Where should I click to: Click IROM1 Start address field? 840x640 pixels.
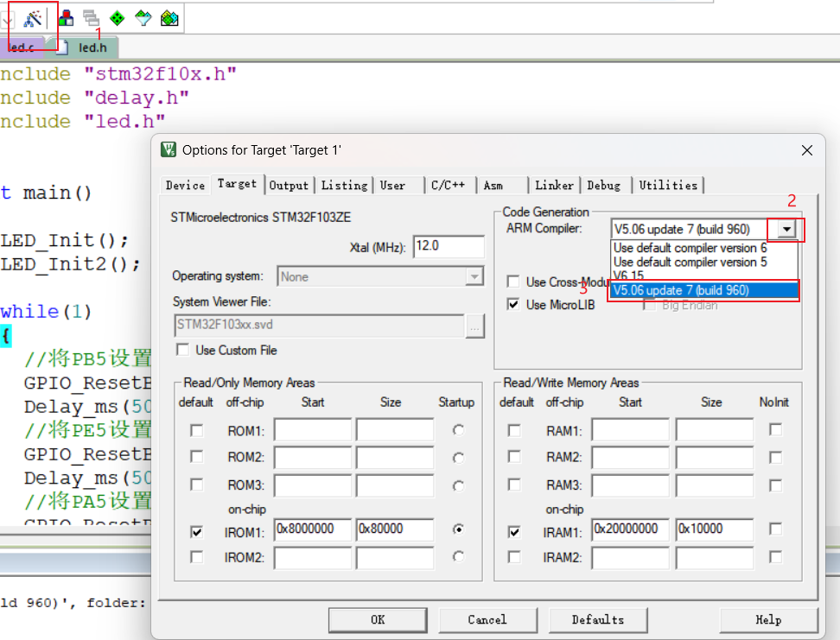tap(312, 529)
